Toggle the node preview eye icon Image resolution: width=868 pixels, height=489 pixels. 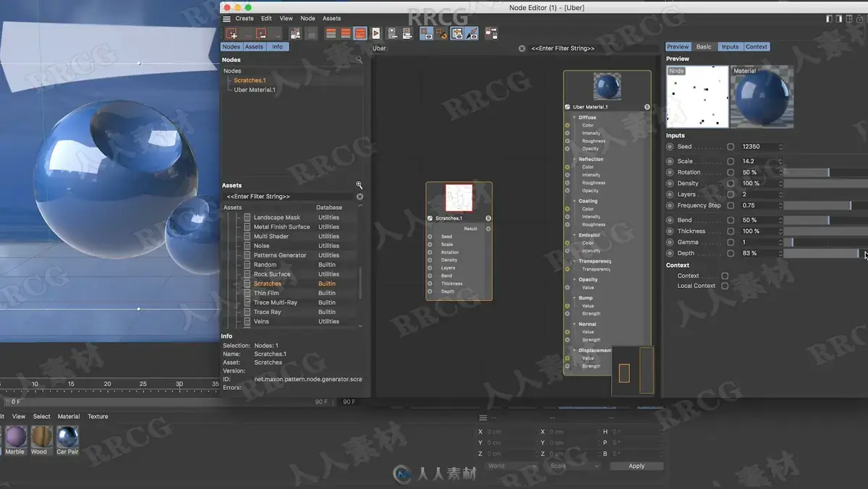coord(426,33)
